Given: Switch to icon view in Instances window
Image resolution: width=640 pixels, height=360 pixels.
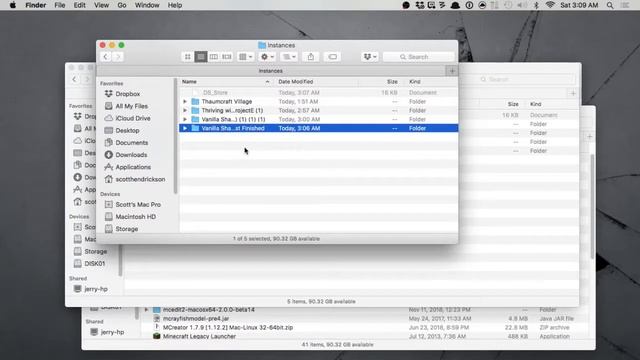Looking at the screenshot, I should click(x=188, y=57).
